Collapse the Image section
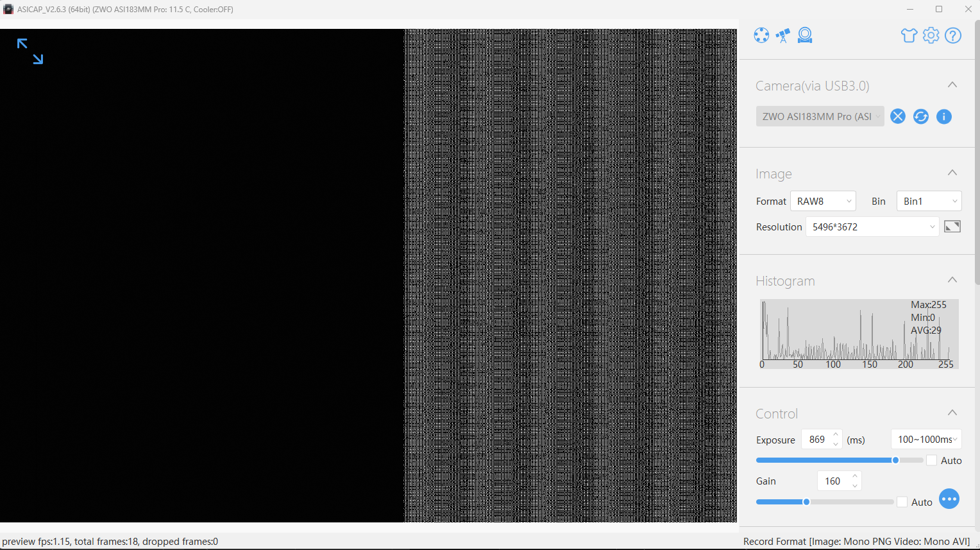The height and width of the screenshot is (550, 980). point(952,173)
